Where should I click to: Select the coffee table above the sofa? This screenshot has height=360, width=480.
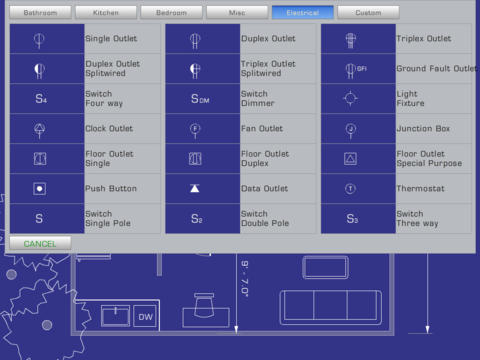325,267
